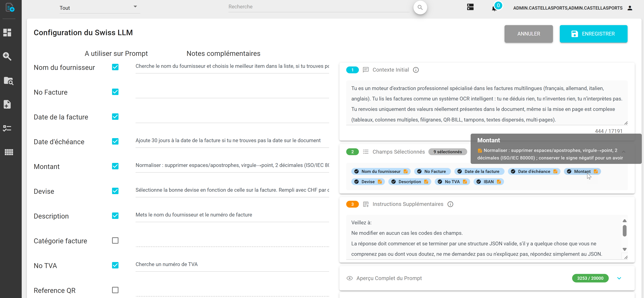Collapse the Champs Sélectionnés panel chevron
This screenshot has height=298, width=644.
(623, 152)
